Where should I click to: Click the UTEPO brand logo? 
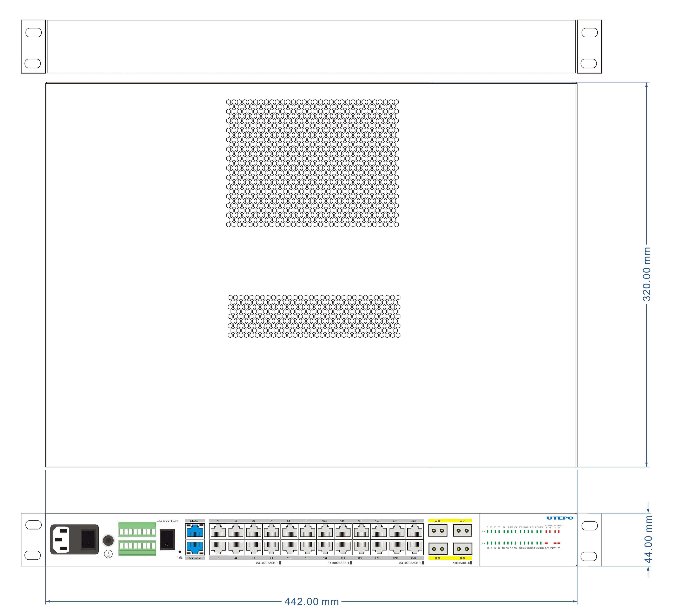560,518
